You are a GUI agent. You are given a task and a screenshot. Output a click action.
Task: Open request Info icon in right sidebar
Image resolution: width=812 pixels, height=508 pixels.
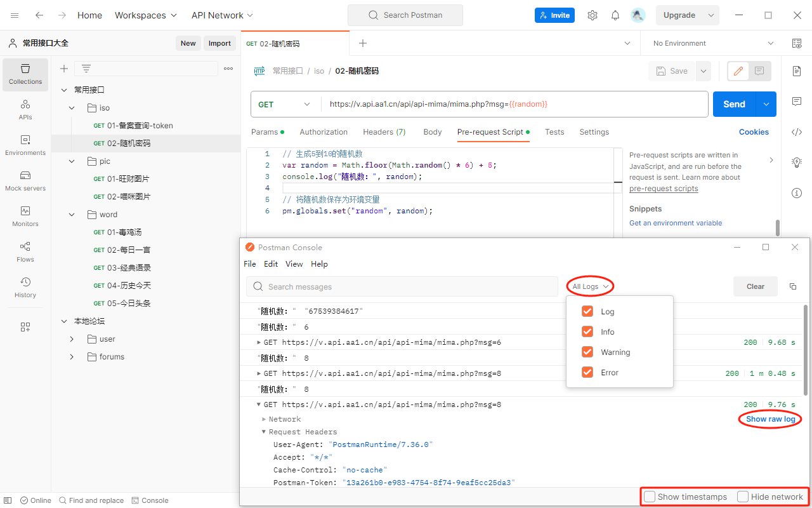(797, 193)
